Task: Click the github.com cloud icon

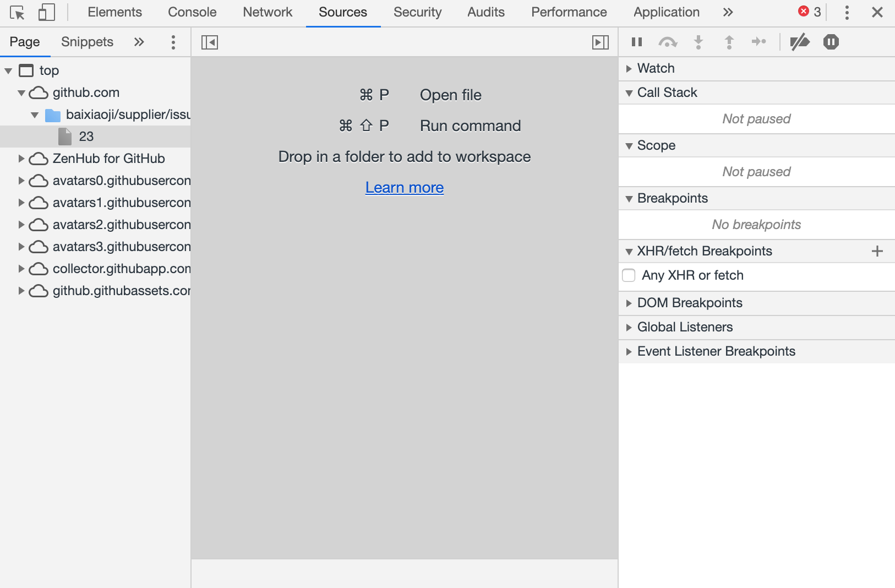Action: pos(39,92)
